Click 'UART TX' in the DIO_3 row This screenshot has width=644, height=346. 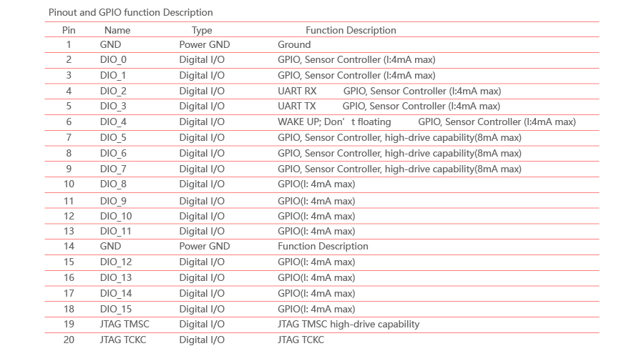point(296,106)
